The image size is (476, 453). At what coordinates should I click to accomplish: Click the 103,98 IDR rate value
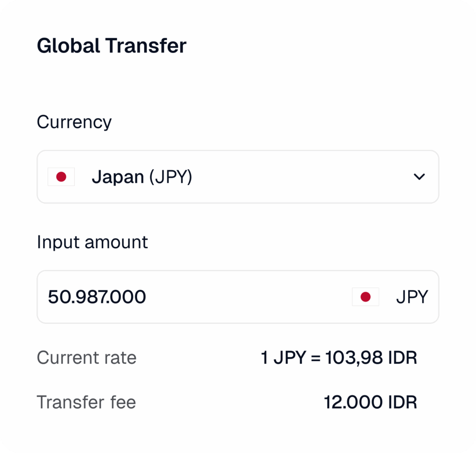point(371,358)
